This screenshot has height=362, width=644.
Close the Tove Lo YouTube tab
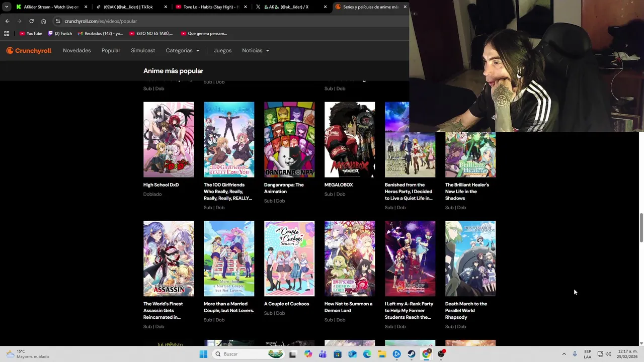coord(246,7)
